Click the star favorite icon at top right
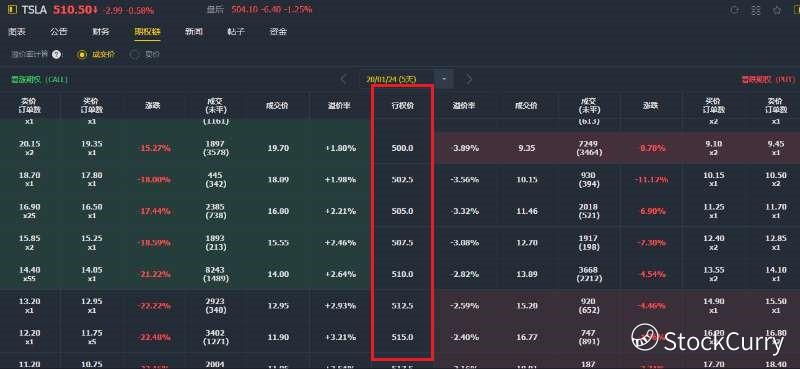 [x=777, y=10]
